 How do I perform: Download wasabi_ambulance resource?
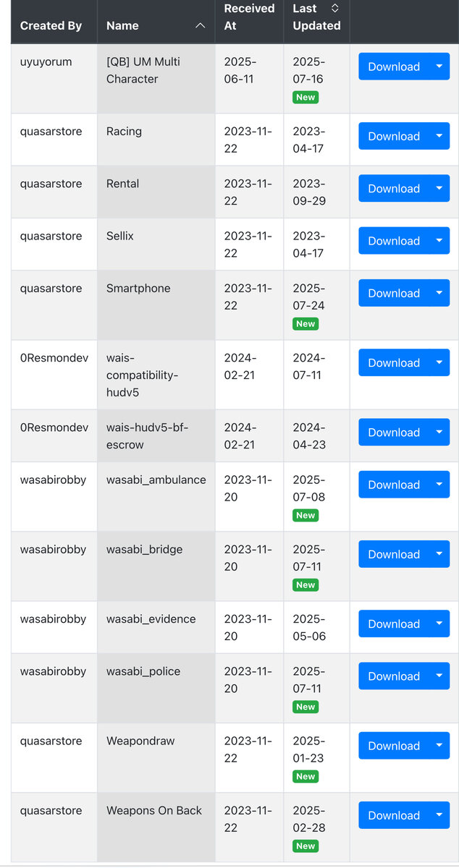point(394,485)
